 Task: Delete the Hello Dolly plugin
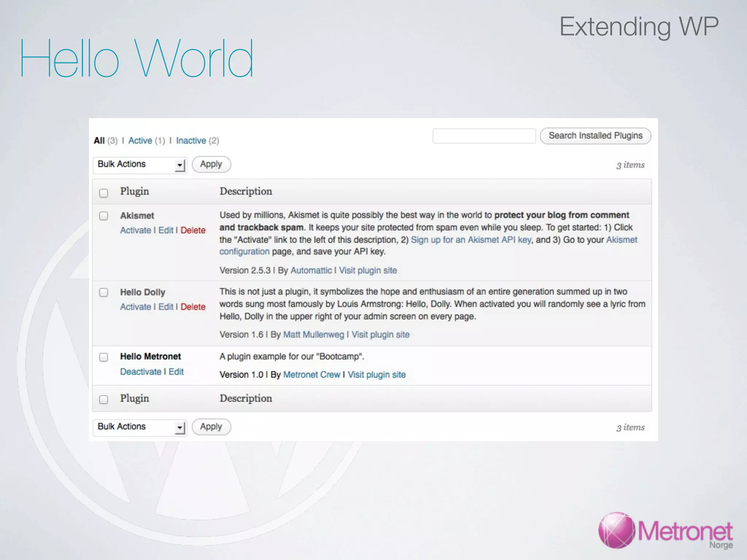[193, 307]
